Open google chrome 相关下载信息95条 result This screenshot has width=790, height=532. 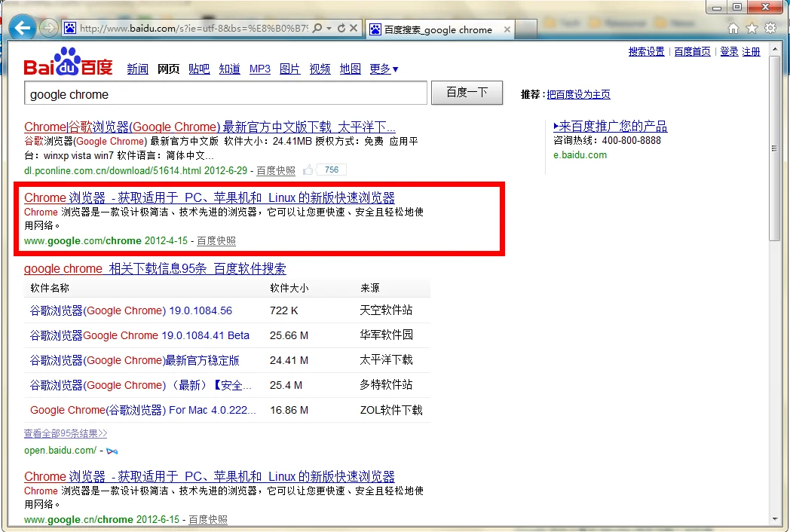point(155,268)
